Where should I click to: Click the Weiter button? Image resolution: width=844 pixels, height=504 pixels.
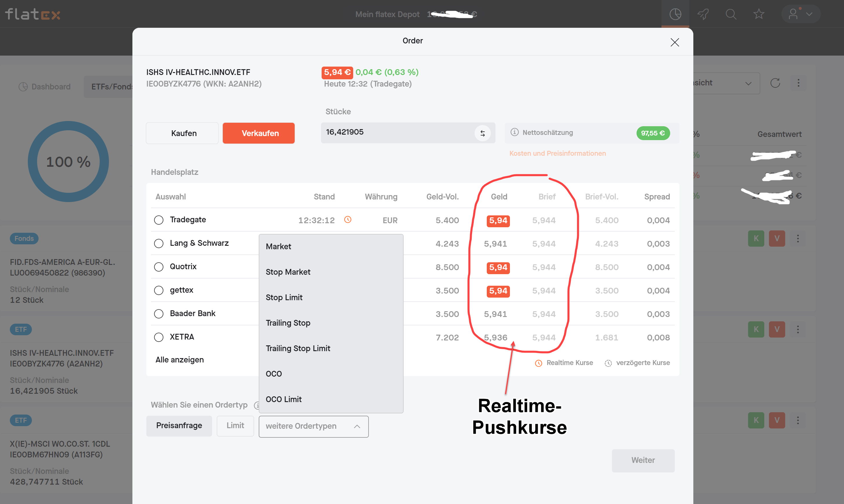[643, 461]
